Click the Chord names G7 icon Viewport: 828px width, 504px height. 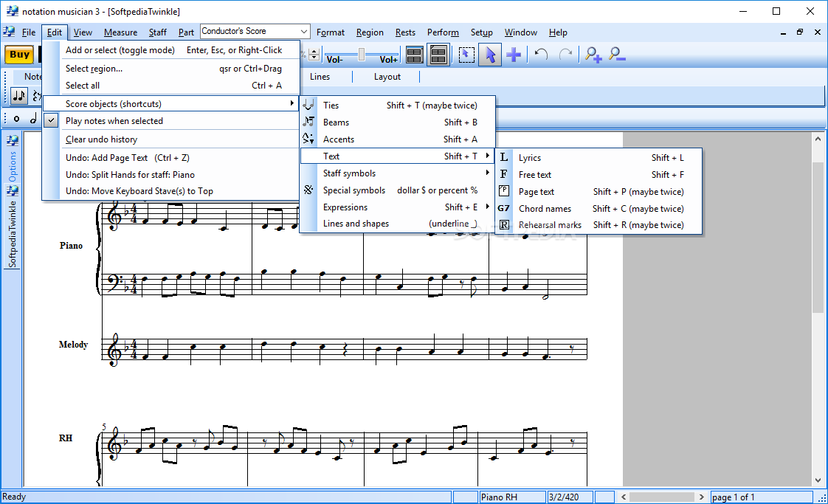tap(504, 208)
